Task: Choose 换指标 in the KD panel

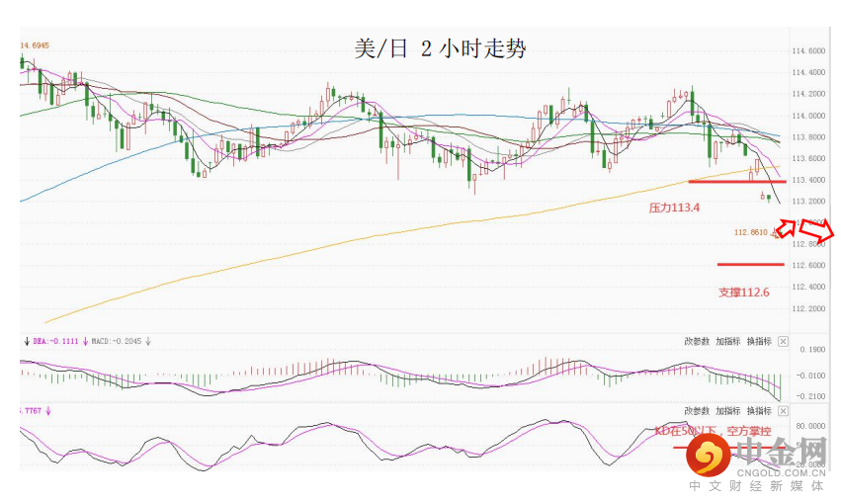Action: tap(758, 410)
